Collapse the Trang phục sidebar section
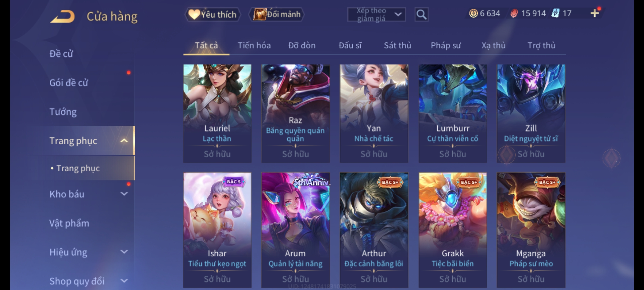Viewport: 644px width, 290px height. (x=124, y=140)
